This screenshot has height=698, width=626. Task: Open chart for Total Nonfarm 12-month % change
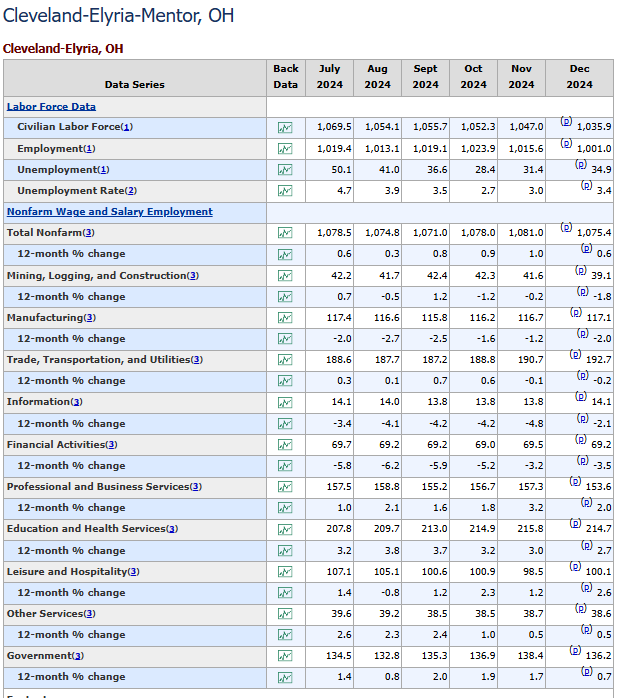click(285, 254)
